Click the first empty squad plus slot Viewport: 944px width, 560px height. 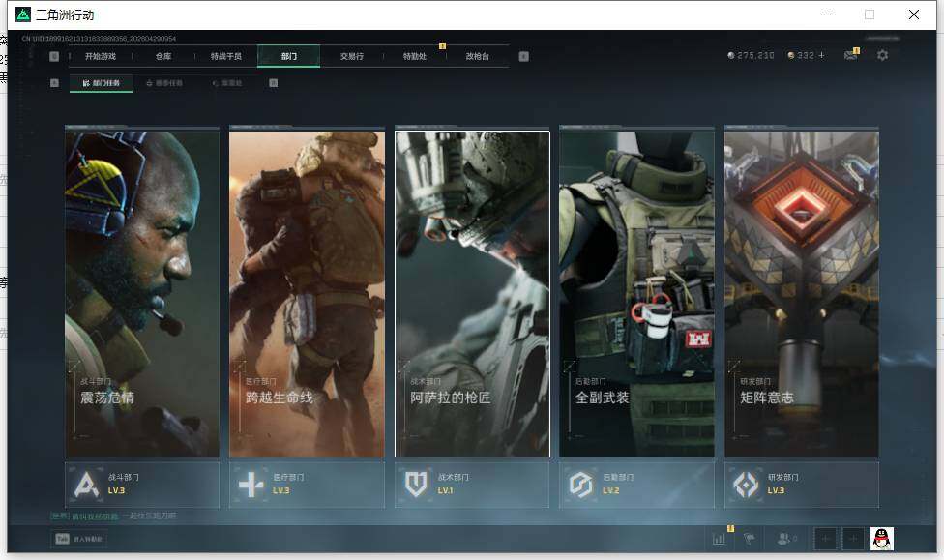825,539
